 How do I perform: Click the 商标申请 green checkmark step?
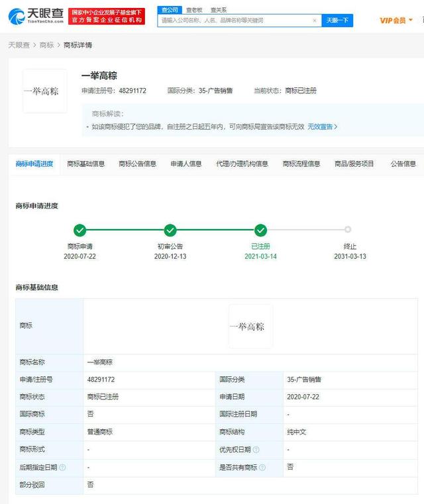pyautogui.click(x=80, y=230)
